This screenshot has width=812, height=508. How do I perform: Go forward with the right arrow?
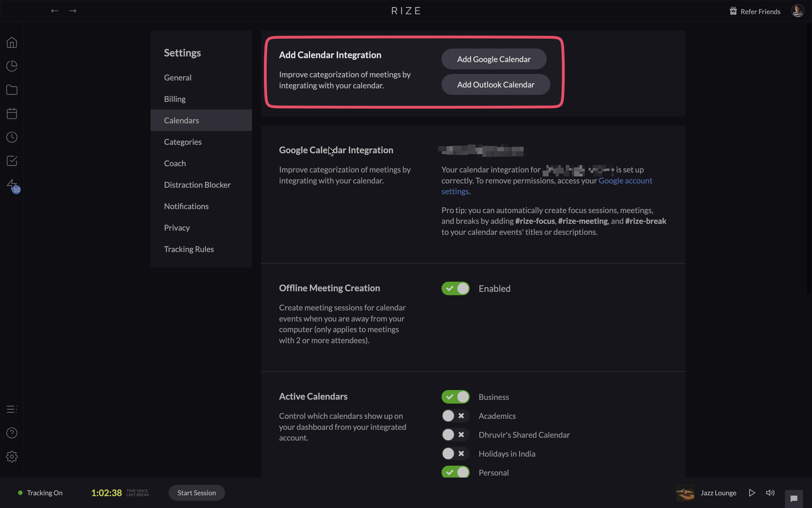72,11
